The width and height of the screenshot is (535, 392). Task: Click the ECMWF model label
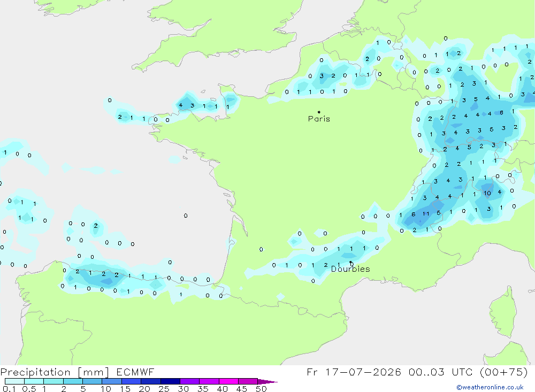(x=135, y=372)
